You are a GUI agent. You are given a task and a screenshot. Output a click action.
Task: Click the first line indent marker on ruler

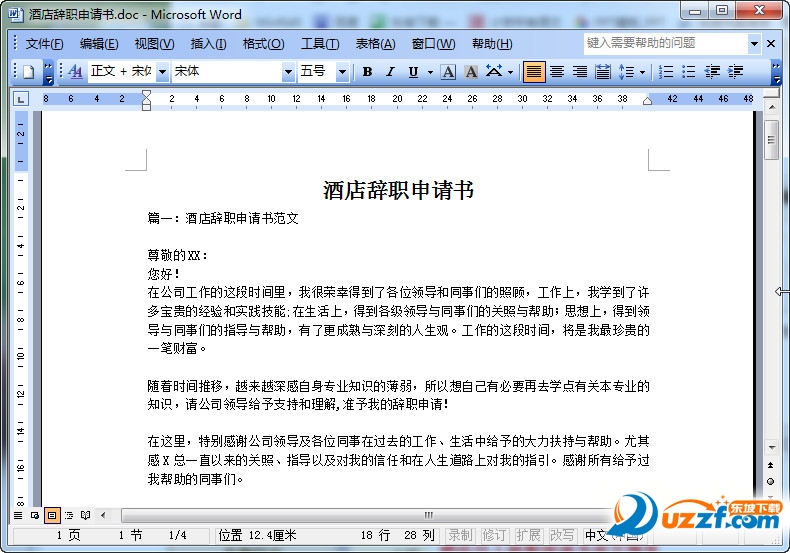coord(146,94)
